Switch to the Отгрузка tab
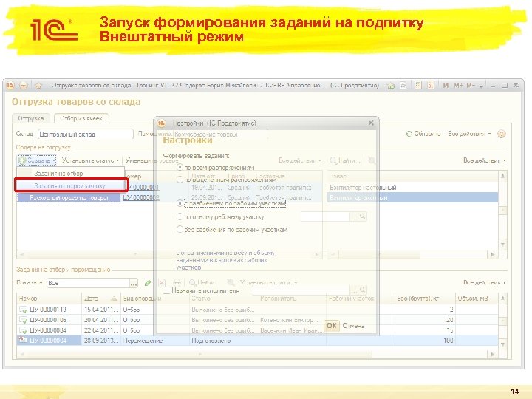Screen dimensions: 532x399 (x=31, y=118)
